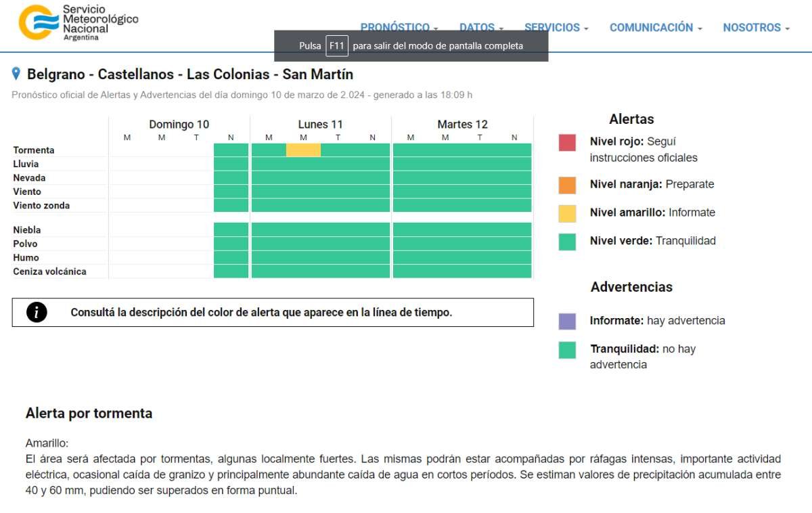
Task: Open the COMUNICACIÓN menu
Action: [x=655, y=28]
